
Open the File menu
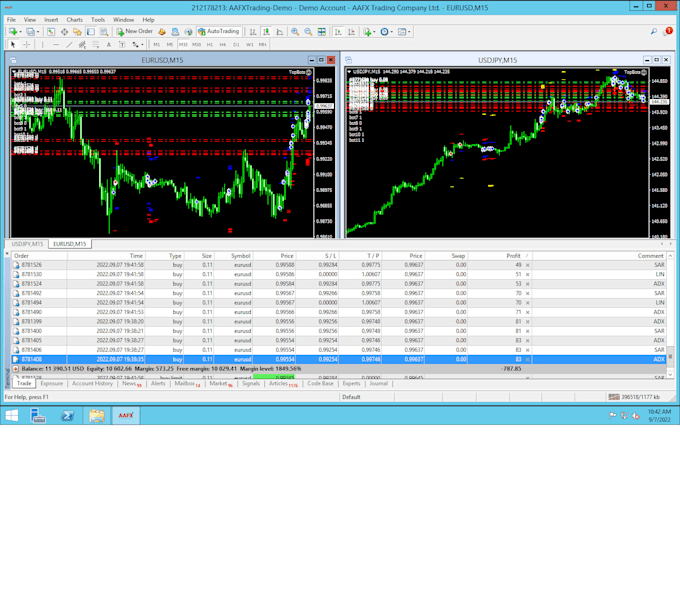[11, 20]
